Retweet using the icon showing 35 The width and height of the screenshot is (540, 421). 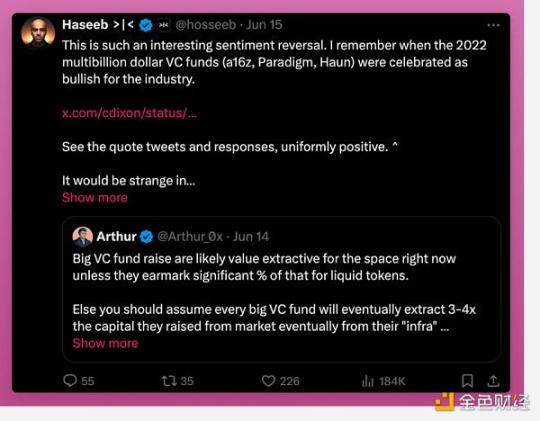(169, 381)
